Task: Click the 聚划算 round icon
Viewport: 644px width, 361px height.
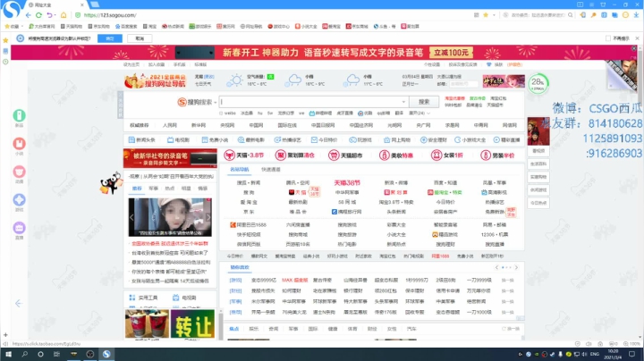Action: coord(281,155)
